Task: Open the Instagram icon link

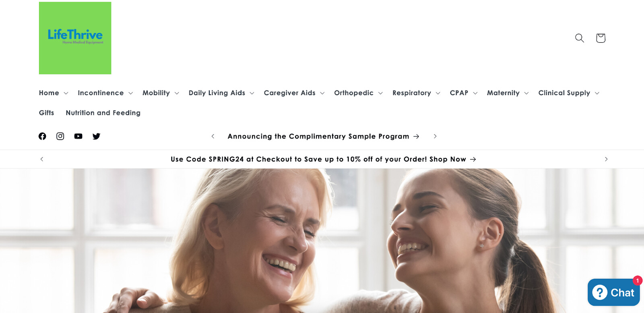Action: [60, 136]
